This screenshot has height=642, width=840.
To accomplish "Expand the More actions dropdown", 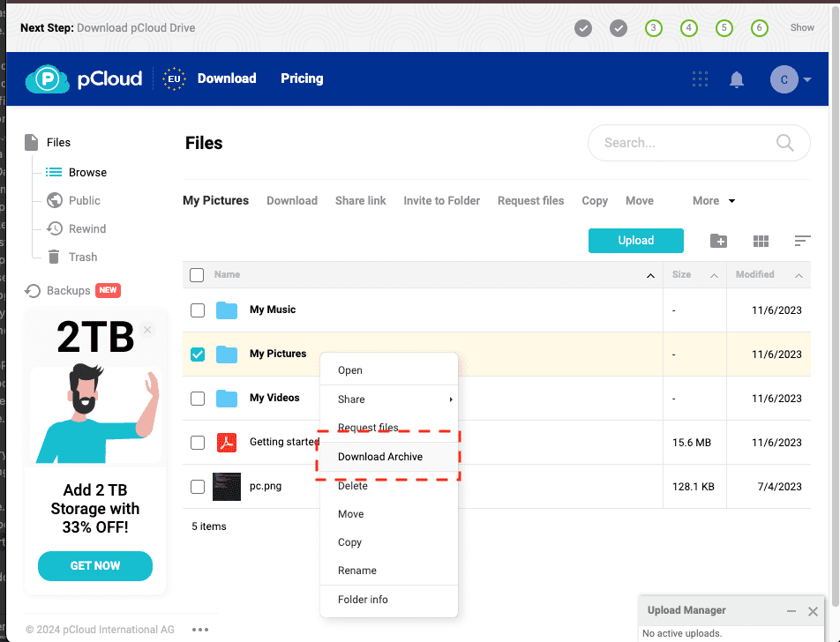I will coord(714,201).
